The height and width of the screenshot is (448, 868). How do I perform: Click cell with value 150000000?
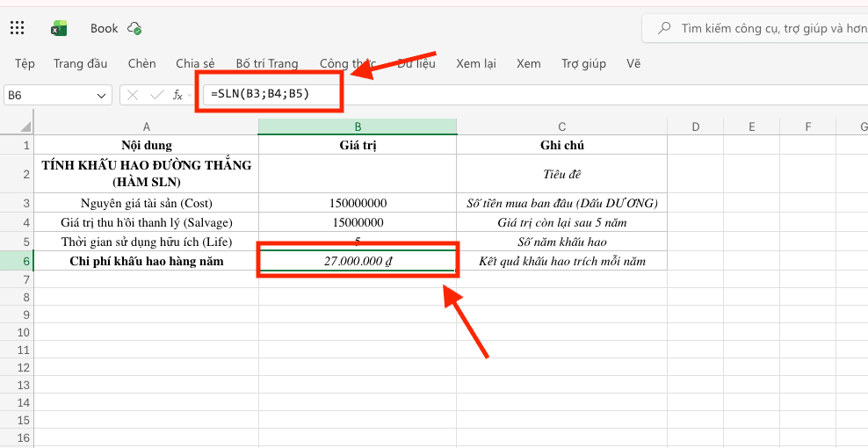pos(358,203)
